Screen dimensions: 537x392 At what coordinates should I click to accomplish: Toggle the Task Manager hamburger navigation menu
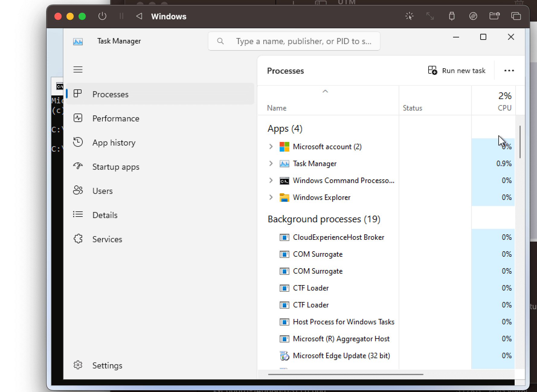tap(78, 69)
